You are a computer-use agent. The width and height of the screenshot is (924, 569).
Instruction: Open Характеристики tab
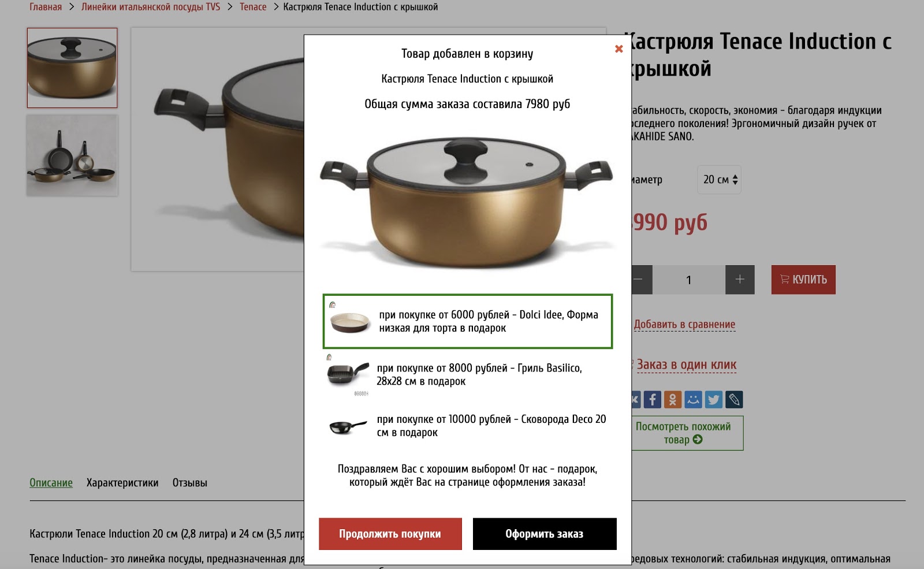tap(122, 483)
